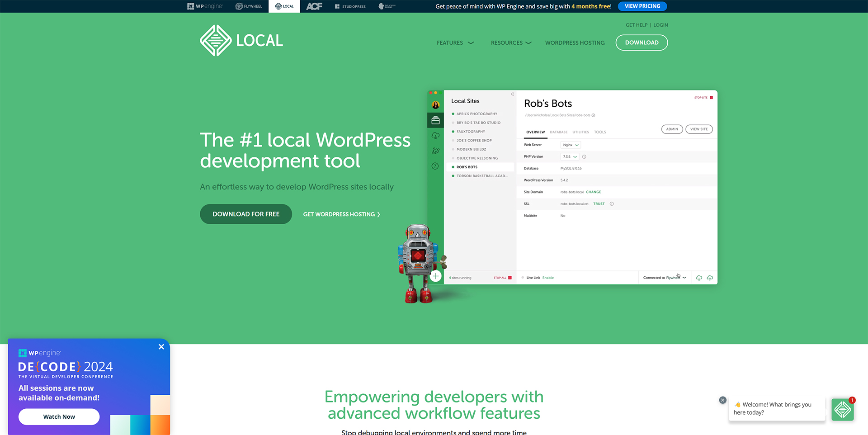
Task: Switch to the Utilities tab in preview
Action: (580, 132)
